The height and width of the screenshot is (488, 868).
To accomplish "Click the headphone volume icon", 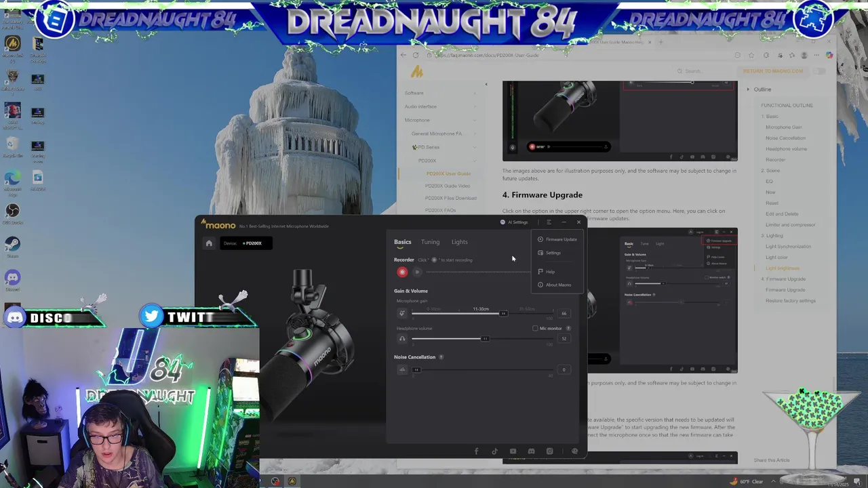I will [401, 339].
